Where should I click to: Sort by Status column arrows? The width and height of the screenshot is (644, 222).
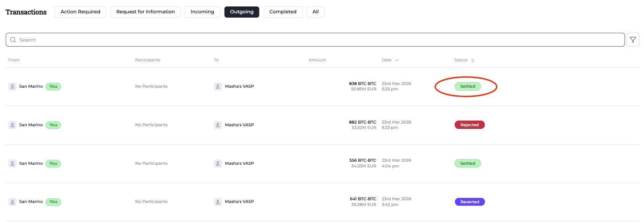point(473,60)
